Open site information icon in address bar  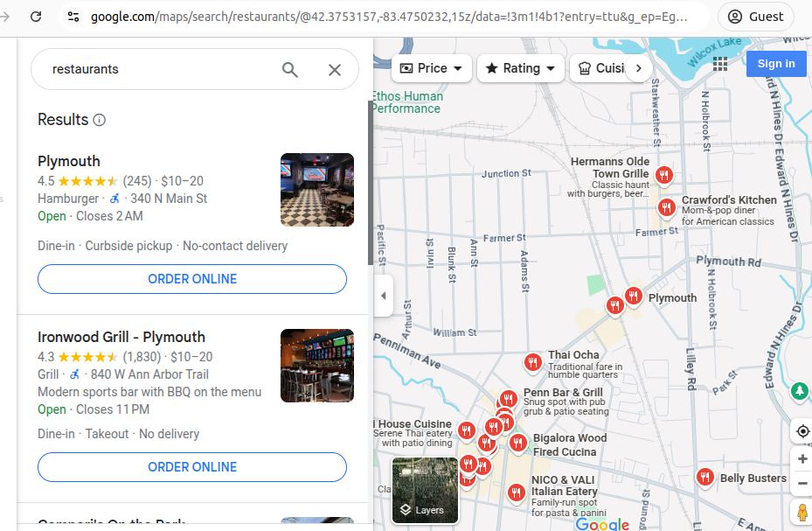point(73,17)
